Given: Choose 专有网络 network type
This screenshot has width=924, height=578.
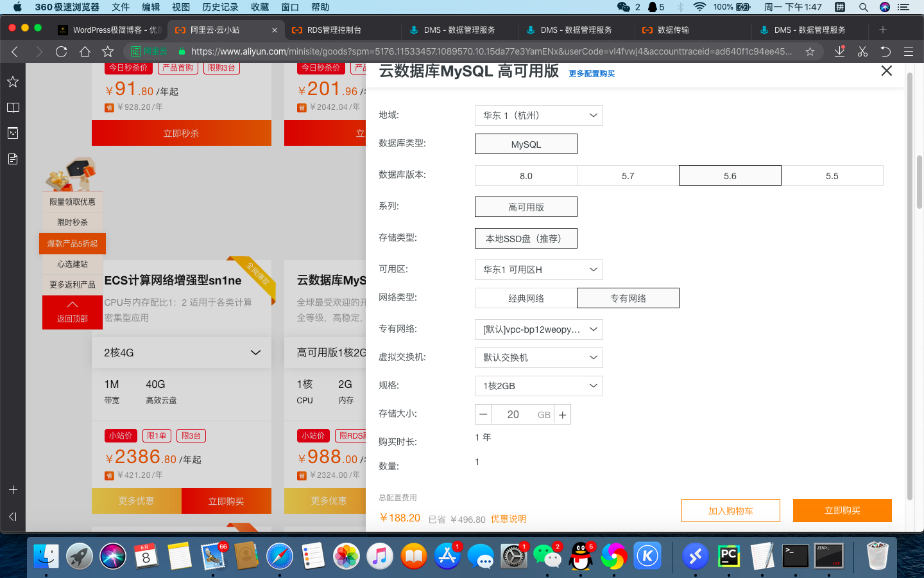Looking at the screenshot, I should [628, 298].
